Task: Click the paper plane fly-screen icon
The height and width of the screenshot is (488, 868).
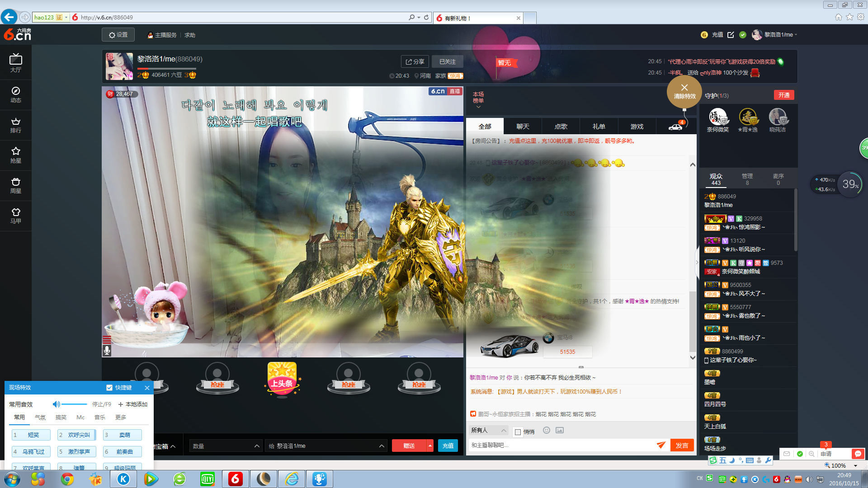Action: [x=661, y=445]
